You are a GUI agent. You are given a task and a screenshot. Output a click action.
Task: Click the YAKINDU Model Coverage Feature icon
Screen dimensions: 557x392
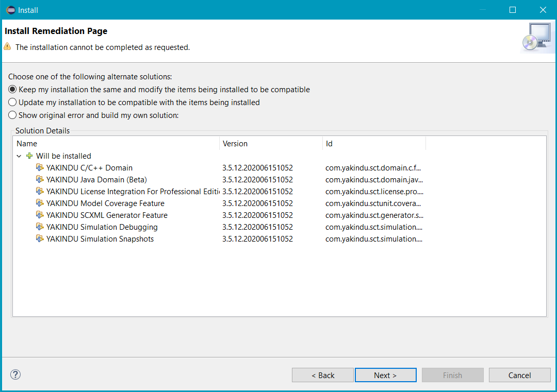click(40, 203)
